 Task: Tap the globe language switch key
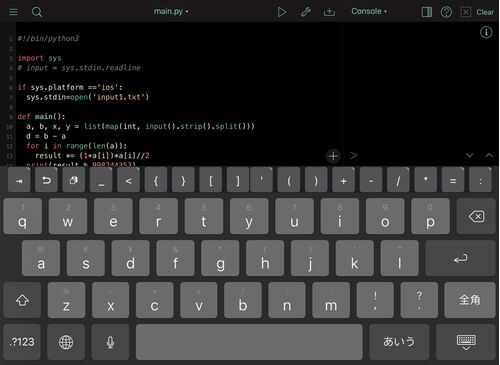66,342
